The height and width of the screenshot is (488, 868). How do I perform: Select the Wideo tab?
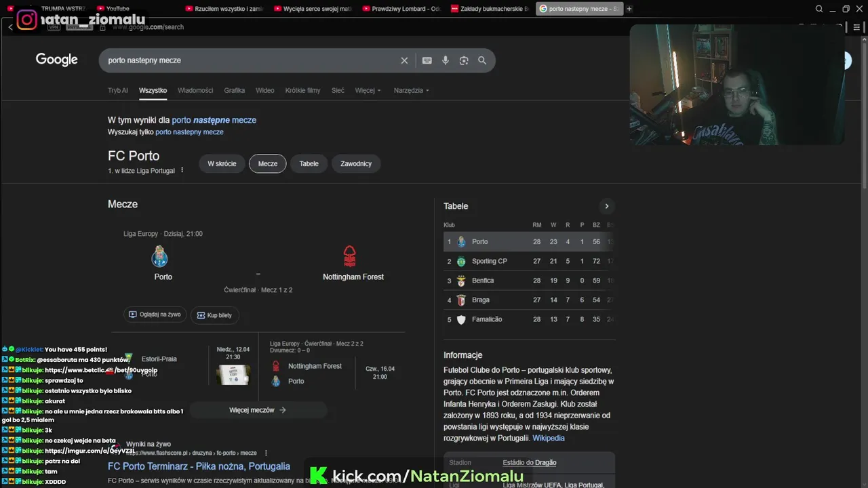click(265, 90)
